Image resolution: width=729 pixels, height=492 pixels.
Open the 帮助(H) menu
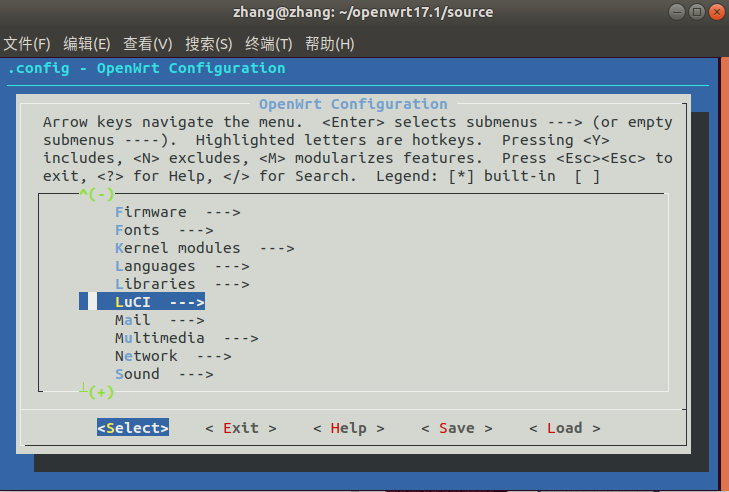pyautogui.click(x=329, y=44)
